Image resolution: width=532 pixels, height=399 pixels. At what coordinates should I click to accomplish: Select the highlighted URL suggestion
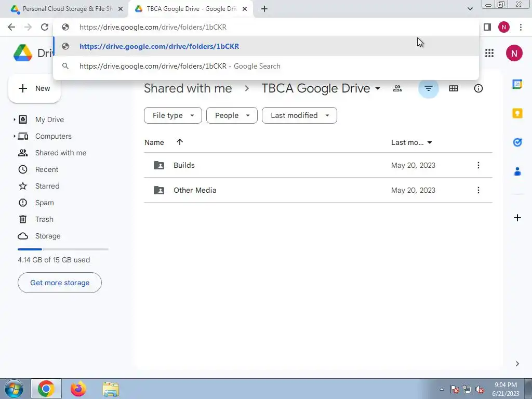click(266, 46)
